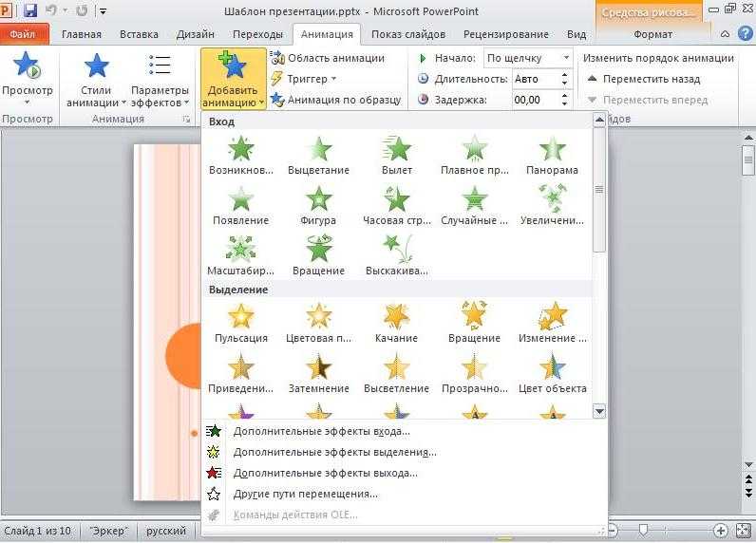Select the yellow Вращение emphasis effect
This screenshot has height=543, width=756.
475,323
